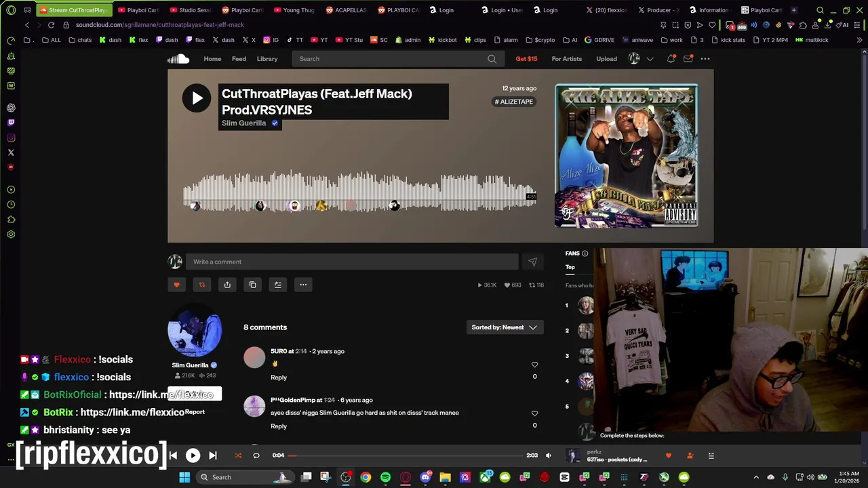The height and width of the screenshot is (488, 868).
Task: Open the messages envelope icon
Action: click(x=688, y=59)
